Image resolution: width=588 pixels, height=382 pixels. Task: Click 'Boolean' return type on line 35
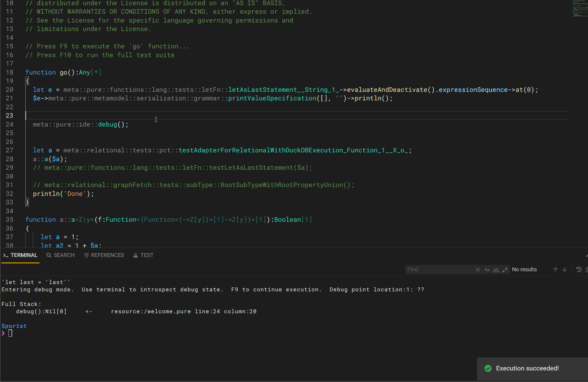[x=287, y=220]
